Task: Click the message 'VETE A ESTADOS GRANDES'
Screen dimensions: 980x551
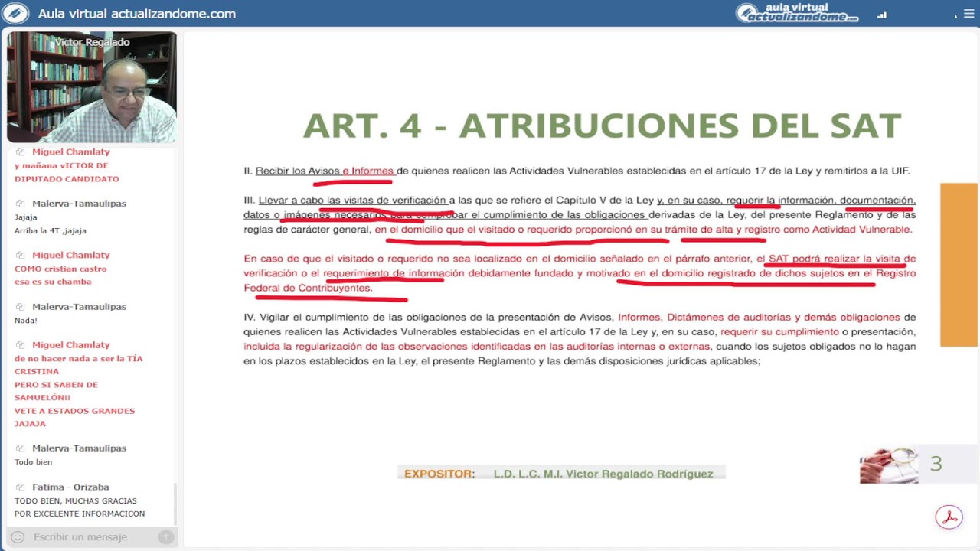Action: tap(75, 411)
